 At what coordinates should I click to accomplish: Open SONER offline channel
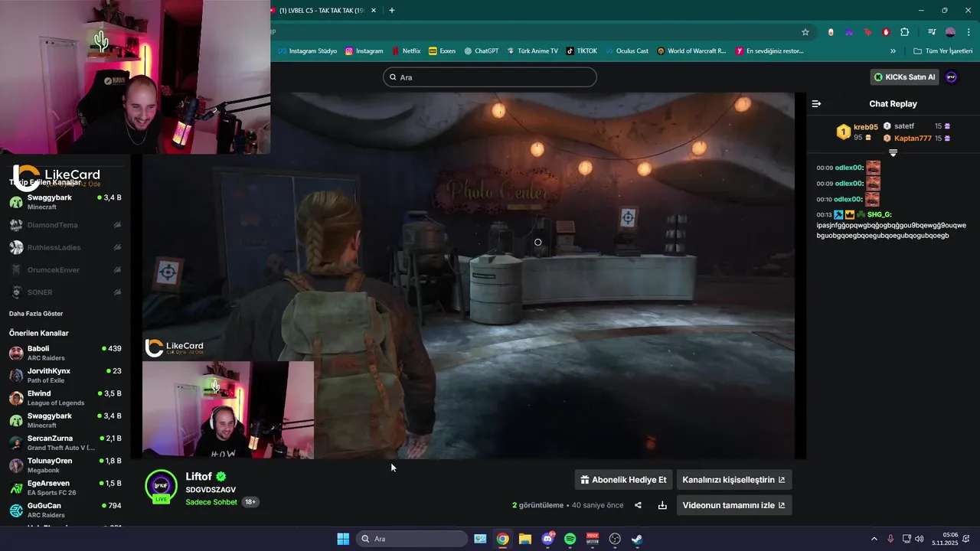65,292
